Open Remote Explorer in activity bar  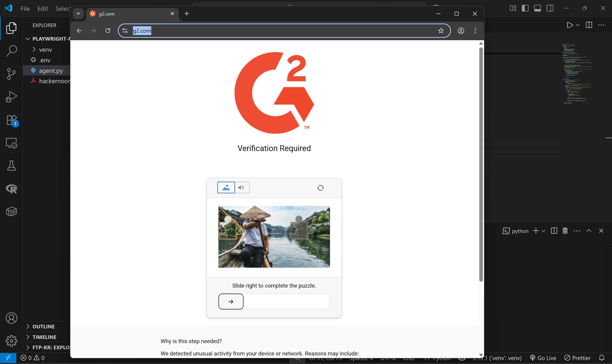coord(11,143)
